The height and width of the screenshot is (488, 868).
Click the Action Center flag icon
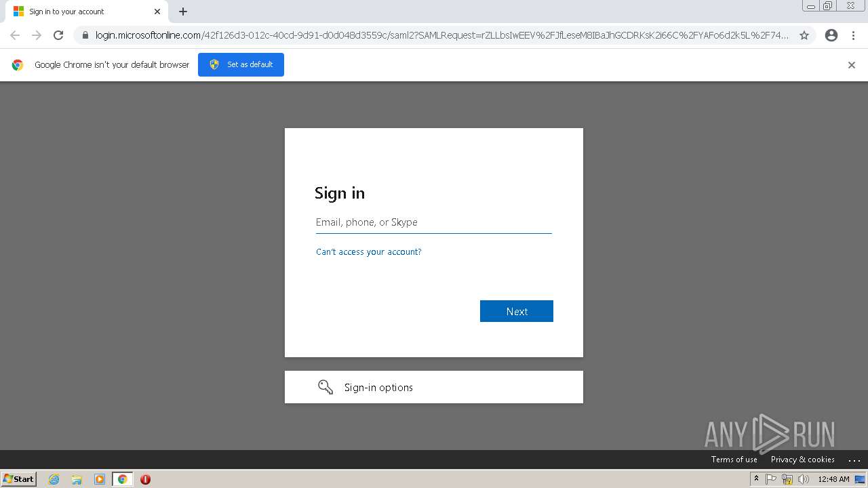pos(771,479)
